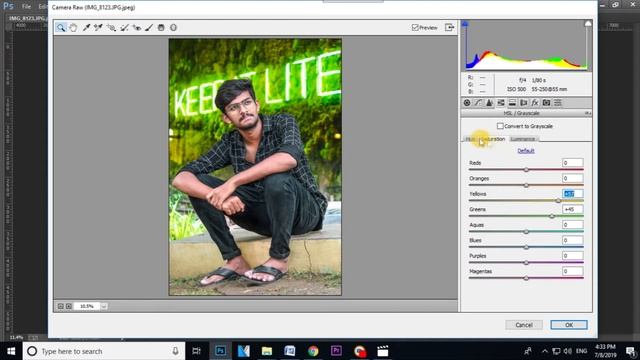Open Chrome from the taskbar
The height and width of the screenshot is (360, 640).
pyautogui.click(x=313, y=351)
